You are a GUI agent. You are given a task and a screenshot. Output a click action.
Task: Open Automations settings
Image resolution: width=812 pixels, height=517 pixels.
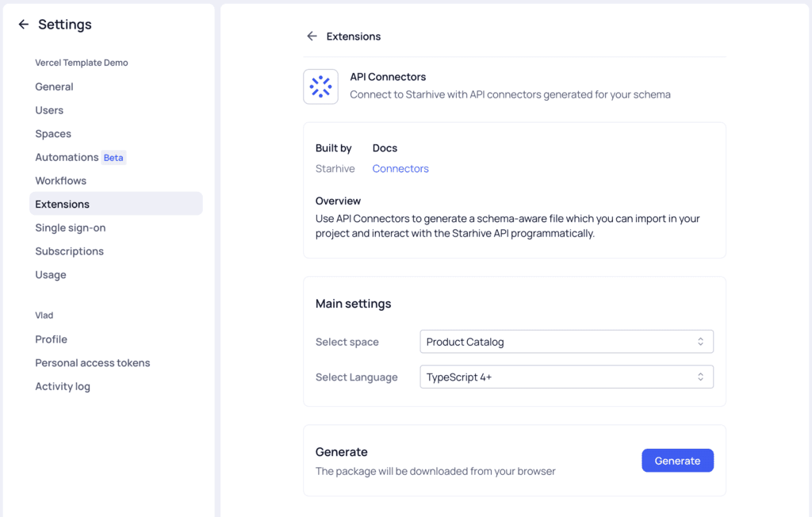pos(67,157)
